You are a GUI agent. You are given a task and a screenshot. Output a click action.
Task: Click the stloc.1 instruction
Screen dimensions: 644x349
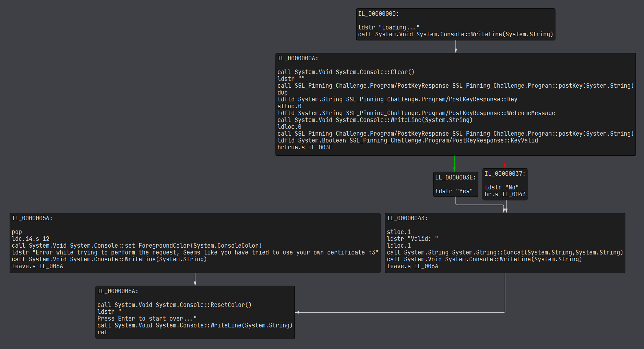(399, 232)
